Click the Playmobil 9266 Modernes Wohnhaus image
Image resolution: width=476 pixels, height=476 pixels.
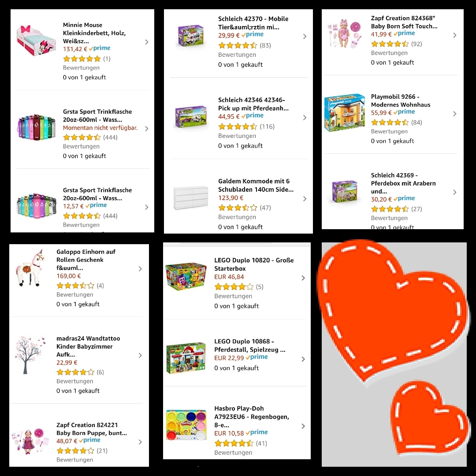(x=345, y=113)
